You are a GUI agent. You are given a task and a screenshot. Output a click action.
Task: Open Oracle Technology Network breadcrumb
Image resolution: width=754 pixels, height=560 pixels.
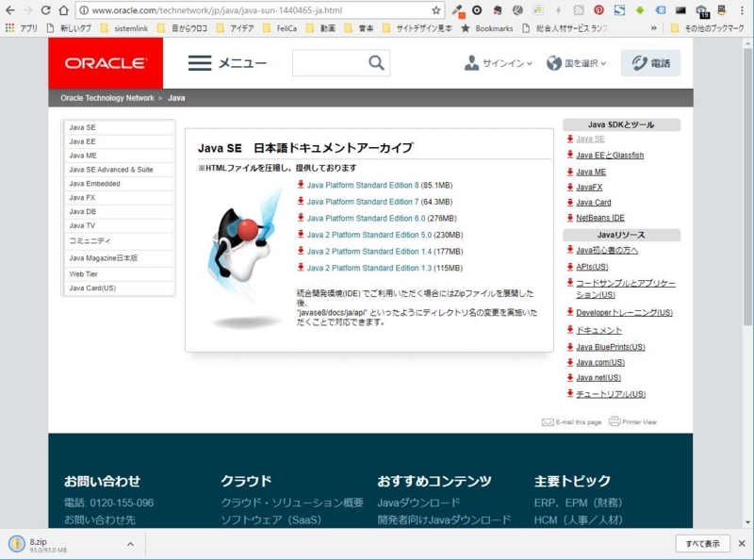(x=107, y=98)
